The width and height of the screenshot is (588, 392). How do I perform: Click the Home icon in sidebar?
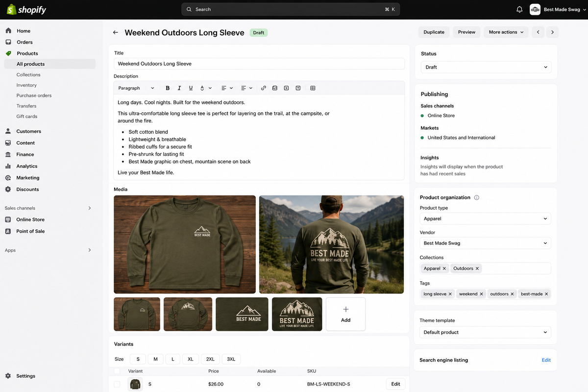(x=8, y=31)
